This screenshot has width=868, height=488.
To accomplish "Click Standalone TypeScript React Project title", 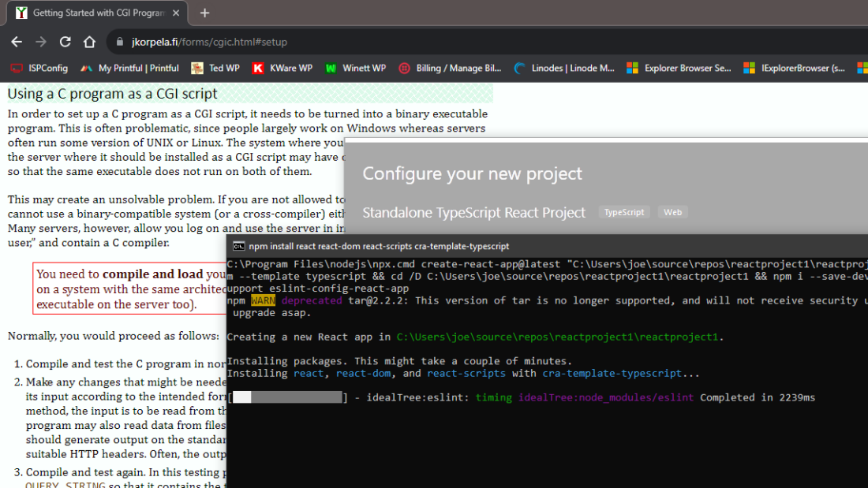I will (x=474, y=212).
